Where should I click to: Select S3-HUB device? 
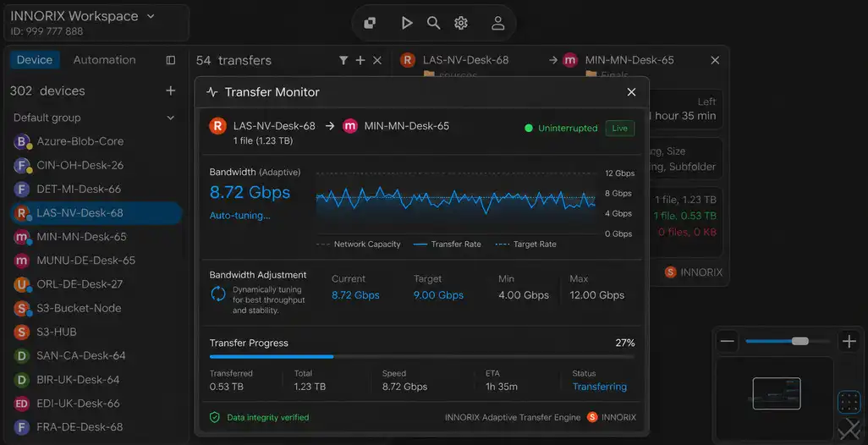[x=96, y=332]
